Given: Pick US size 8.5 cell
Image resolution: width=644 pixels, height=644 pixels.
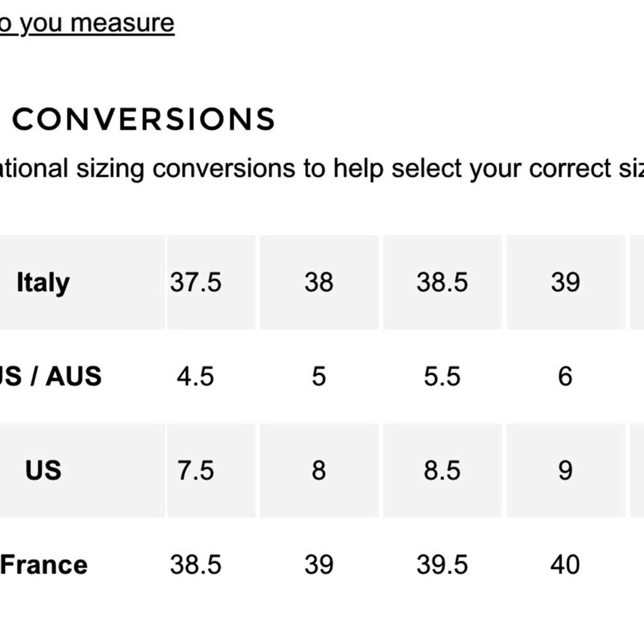Looking at the screenshot, I should coord(442,471).
